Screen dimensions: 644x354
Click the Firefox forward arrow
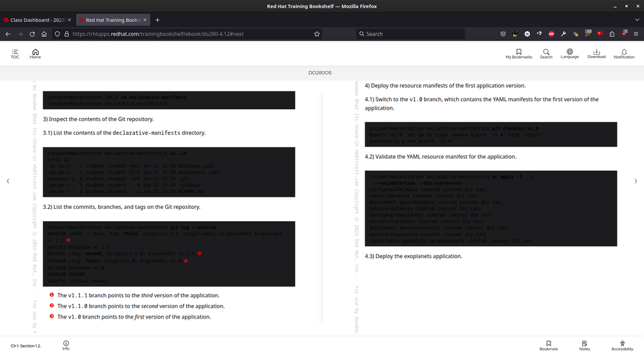click(20, 34)
